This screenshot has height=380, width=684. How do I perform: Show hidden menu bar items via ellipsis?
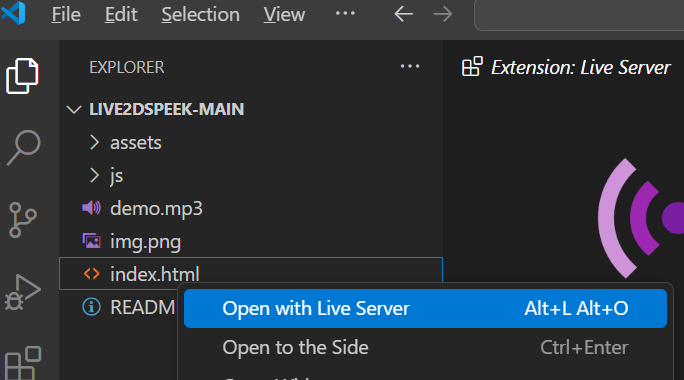(x=345, y=14)
